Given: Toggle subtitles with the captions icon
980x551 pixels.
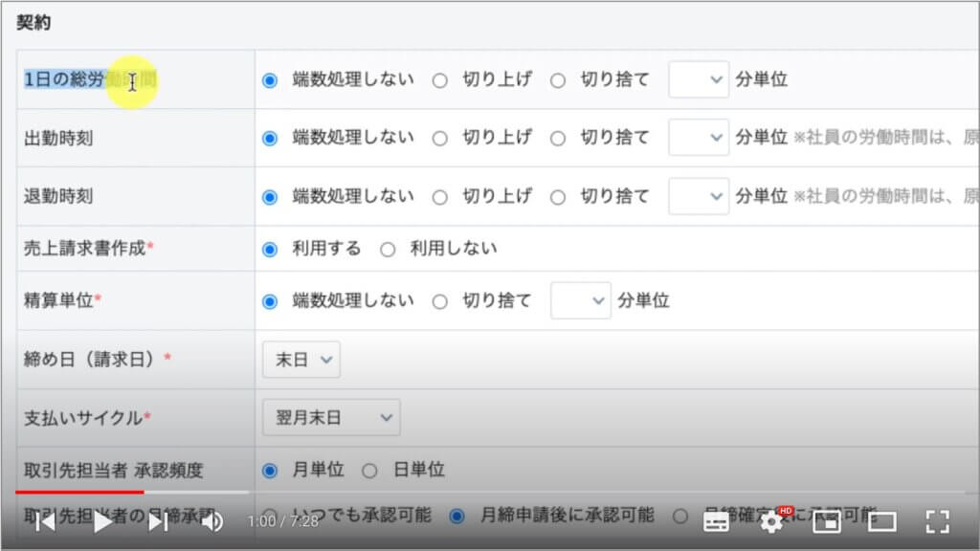Looking at the screenshot, I should click(716, 521).
